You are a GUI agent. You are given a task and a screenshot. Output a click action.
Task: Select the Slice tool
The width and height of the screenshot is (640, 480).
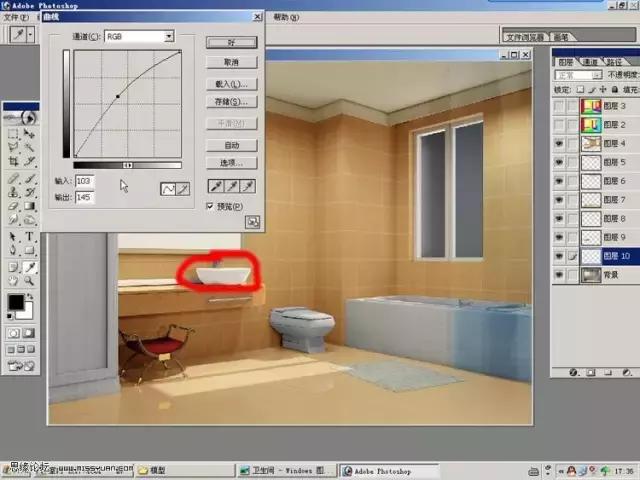point(29,161)
